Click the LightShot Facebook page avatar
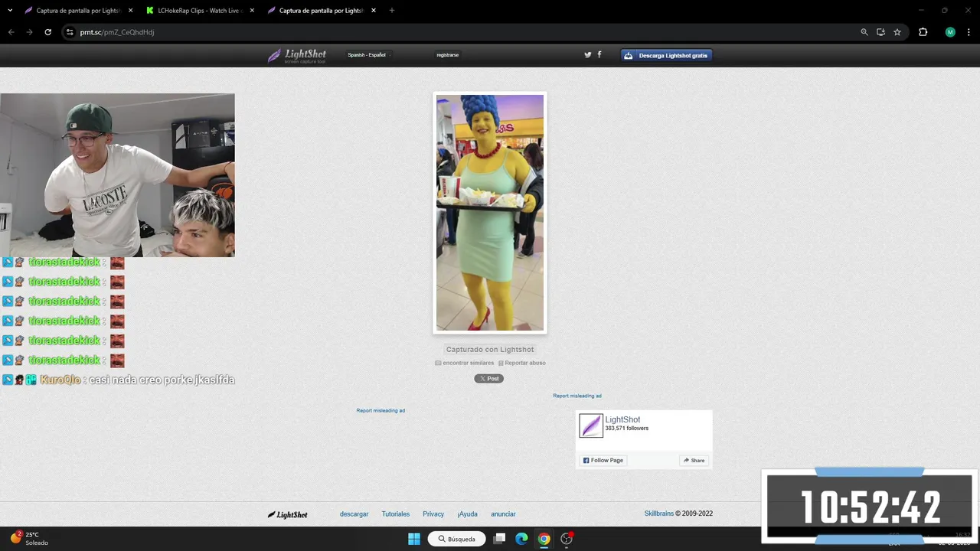This screenshot has width=980, height=551. [591, 425]
